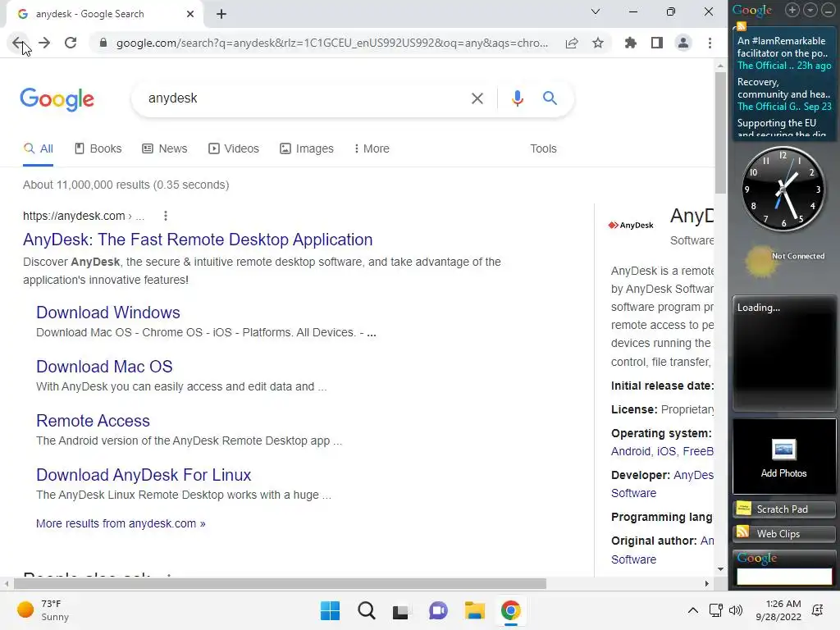Click the AnyDesk logo in knowledge panel
This screenshot has height=630, width=840.
pyautogui.click(x=631, y=225)
